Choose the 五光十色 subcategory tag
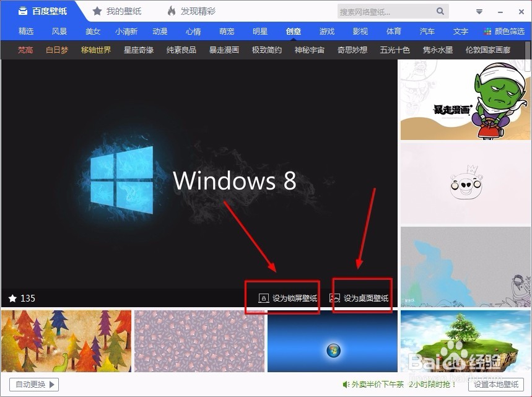 tap(395, 50)
